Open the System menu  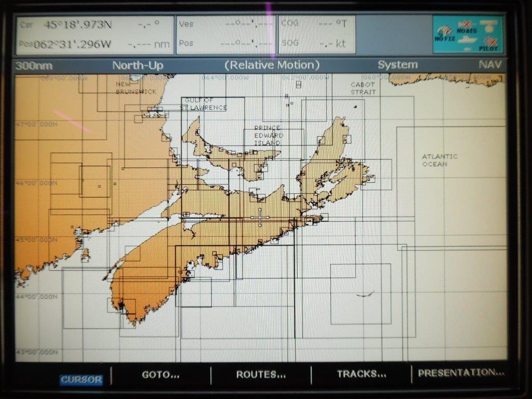pos(399,65)
